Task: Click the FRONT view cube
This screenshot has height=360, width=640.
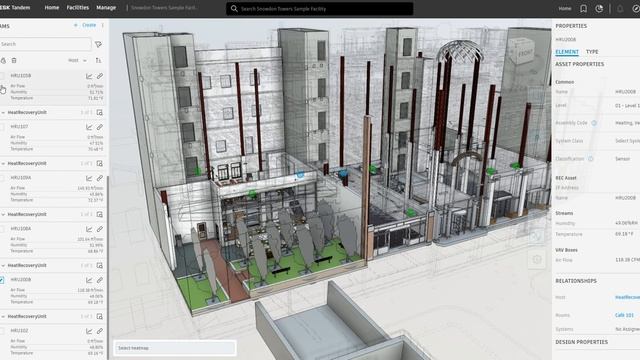Action: [x=523, y=51]
